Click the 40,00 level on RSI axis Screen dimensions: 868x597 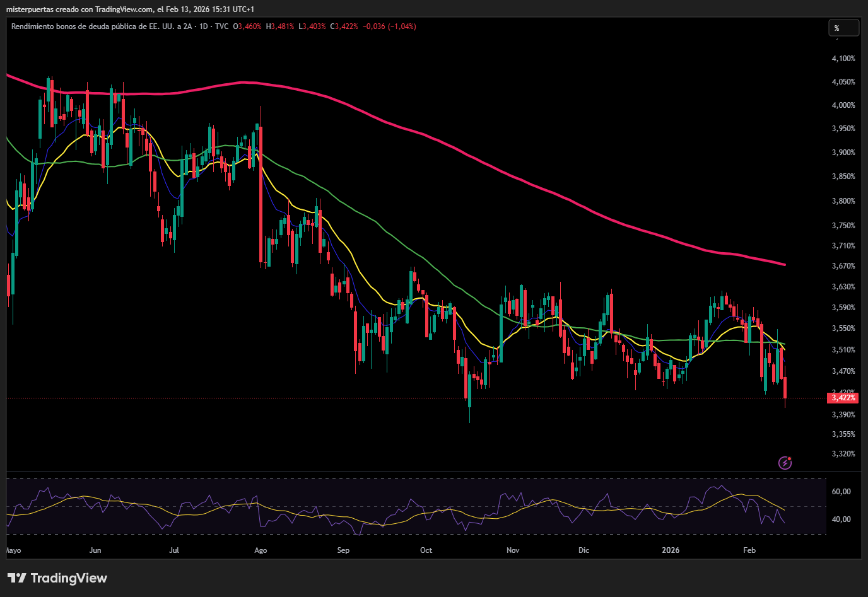point(842,519)
